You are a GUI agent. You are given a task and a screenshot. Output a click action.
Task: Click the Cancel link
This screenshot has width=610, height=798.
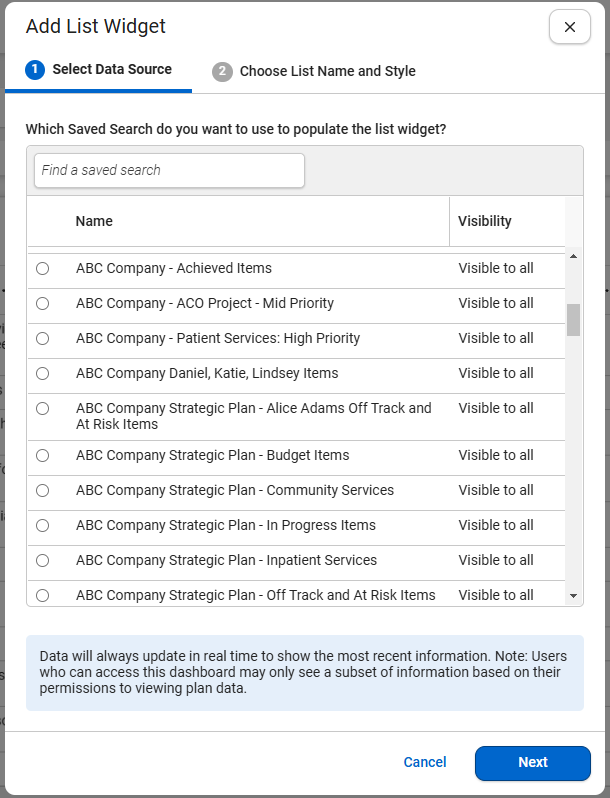coord(425,762)
